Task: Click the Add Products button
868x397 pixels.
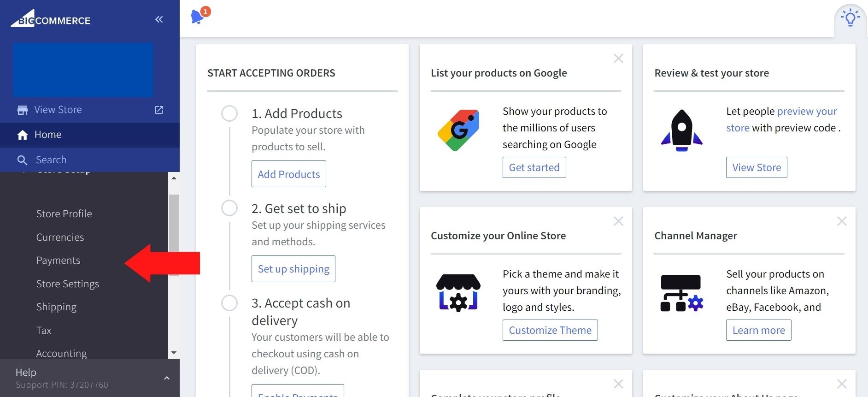Action: [x=289, y=174]
